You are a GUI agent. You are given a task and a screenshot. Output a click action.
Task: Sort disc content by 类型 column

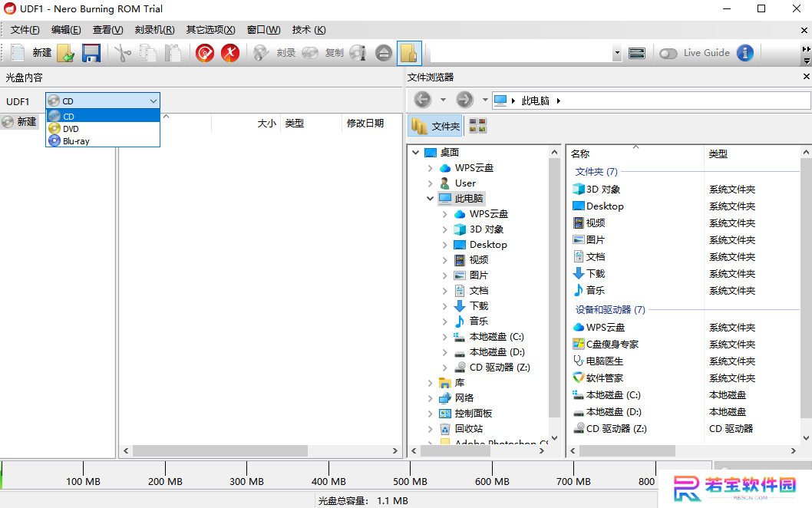click(295, 124)
